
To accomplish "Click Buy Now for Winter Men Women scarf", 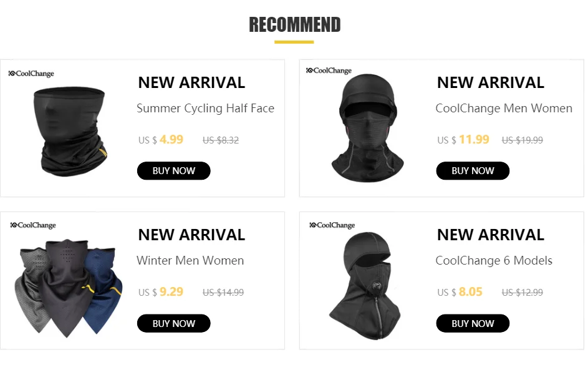I will 173,323.
